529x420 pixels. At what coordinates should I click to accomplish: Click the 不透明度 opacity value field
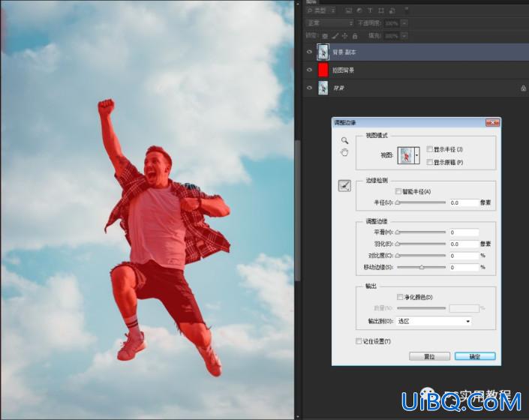[x=392, y=23]
